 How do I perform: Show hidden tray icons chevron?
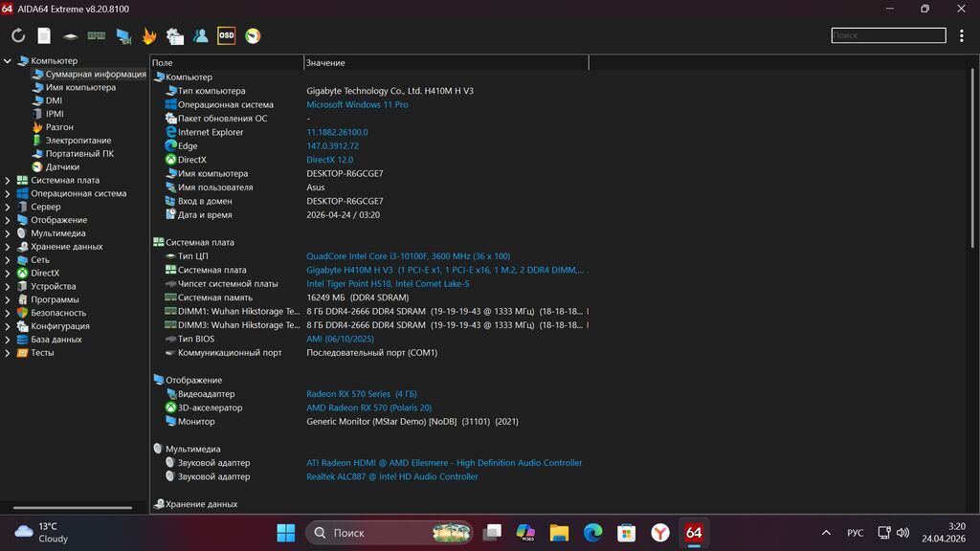826,533
